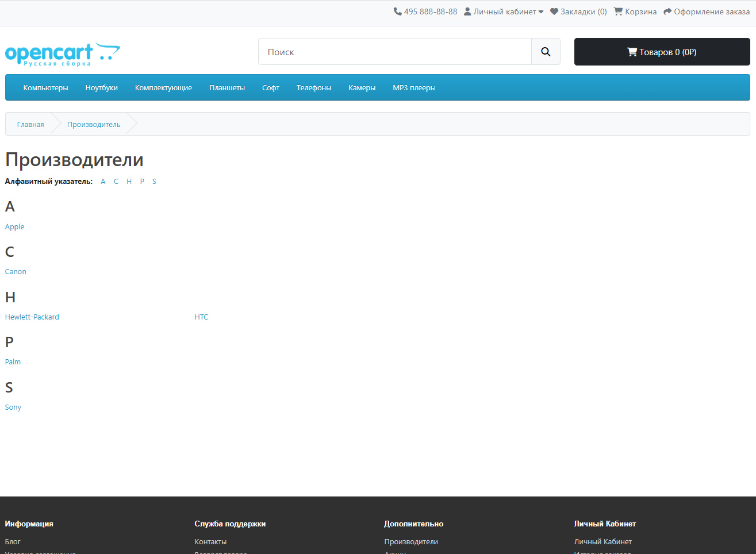Jump to letter S in alphabet index

[x=154, y=182]
